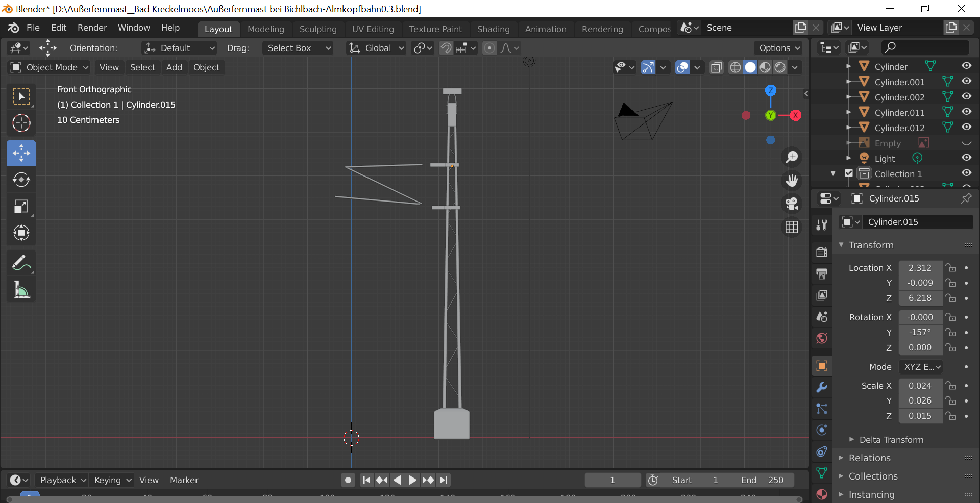
Task: Click the 3D Cursor tool
Action: pos(21,123)
